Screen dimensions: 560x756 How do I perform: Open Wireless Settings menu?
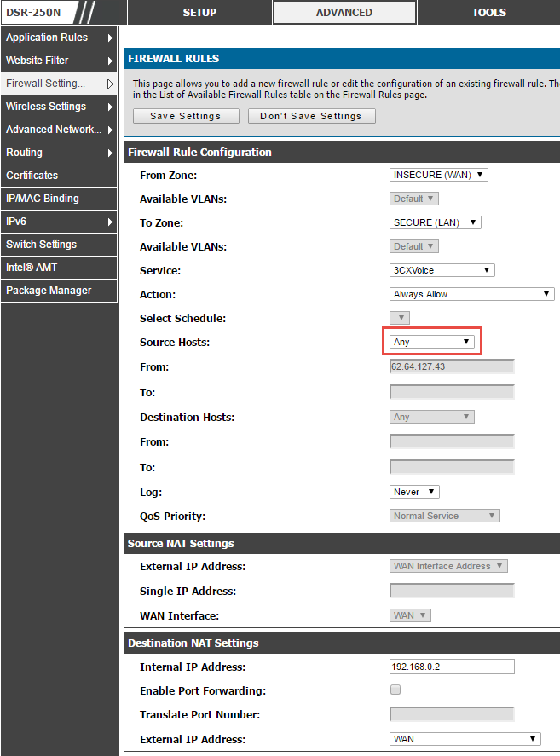pyautogui.click(x=59, y=107)
